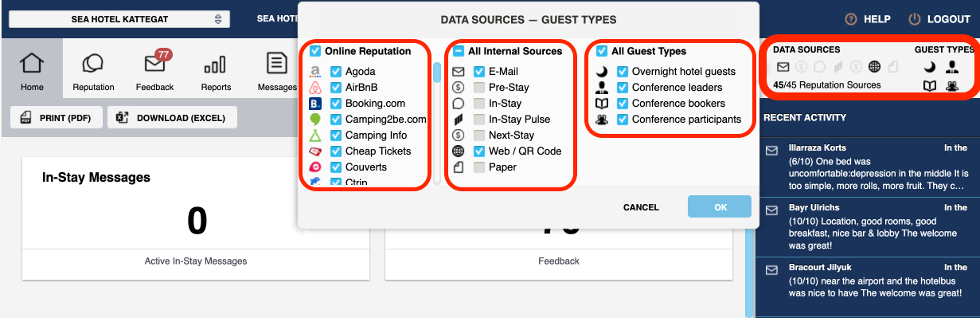Screen dimensions: 980x318
Task: Click the dollar icon beside Pre-Stay
Action: [459, 88]
